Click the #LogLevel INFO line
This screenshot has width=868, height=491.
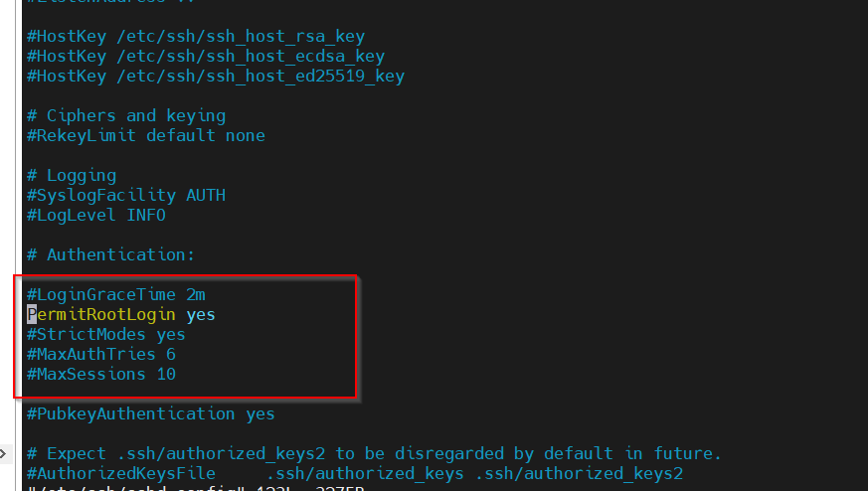coord(96,216)
